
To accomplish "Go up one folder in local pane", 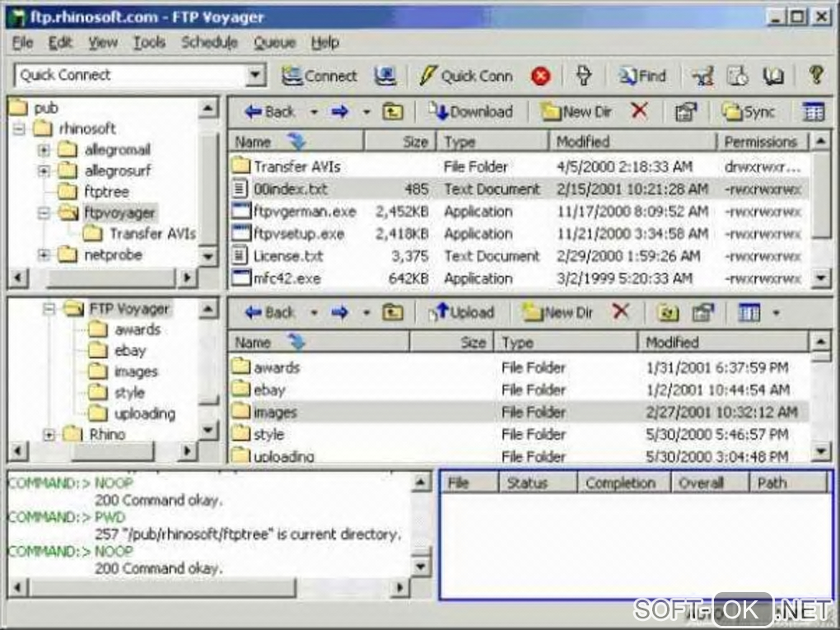I will point(393,312).
